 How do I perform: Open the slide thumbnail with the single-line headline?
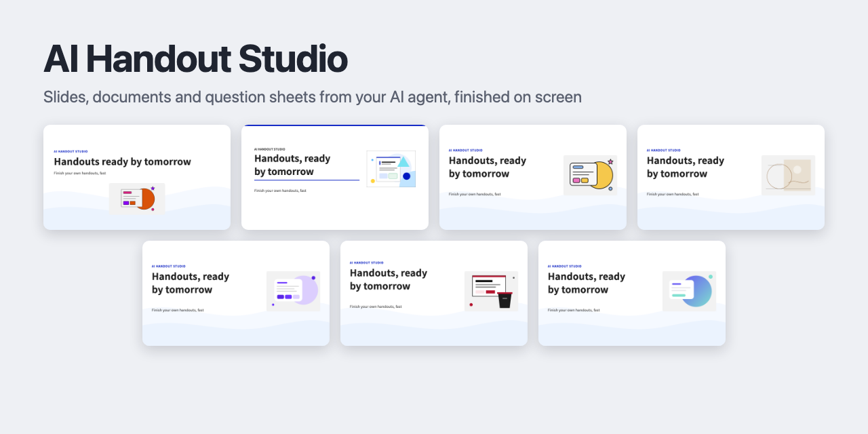click(137, 177)
